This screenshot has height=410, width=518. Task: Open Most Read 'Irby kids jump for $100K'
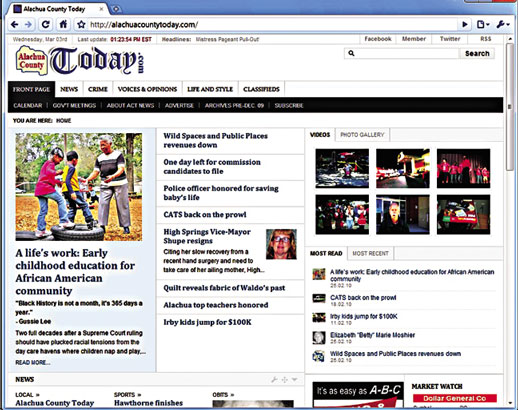[364, 316]
